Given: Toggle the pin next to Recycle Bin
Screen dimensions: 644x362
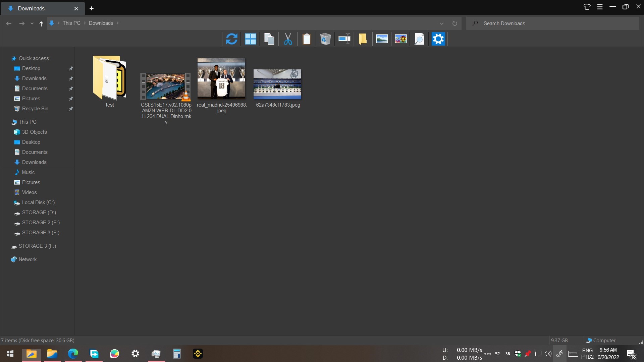Looking at the screenshot, I should coord(71,109).
